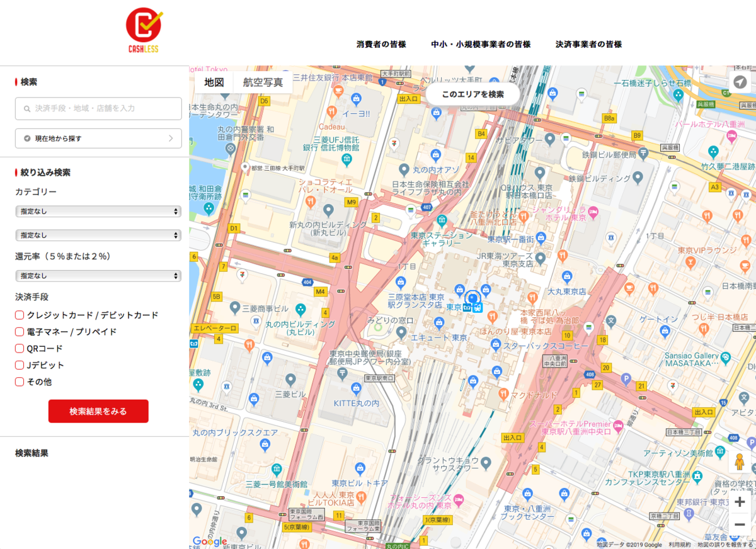Viewport: 756px width, 549px height.
Task: Click the Street View pegman icon
Action: tap(740, 462)
